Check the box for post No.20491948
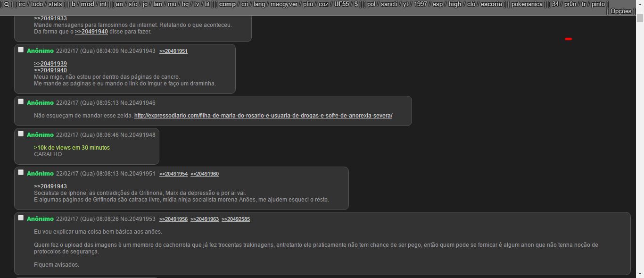 pos(21,134)
